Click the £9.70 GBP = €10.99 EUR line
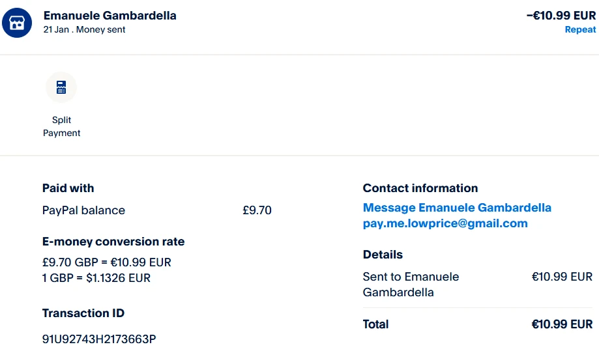 [107, 262]
